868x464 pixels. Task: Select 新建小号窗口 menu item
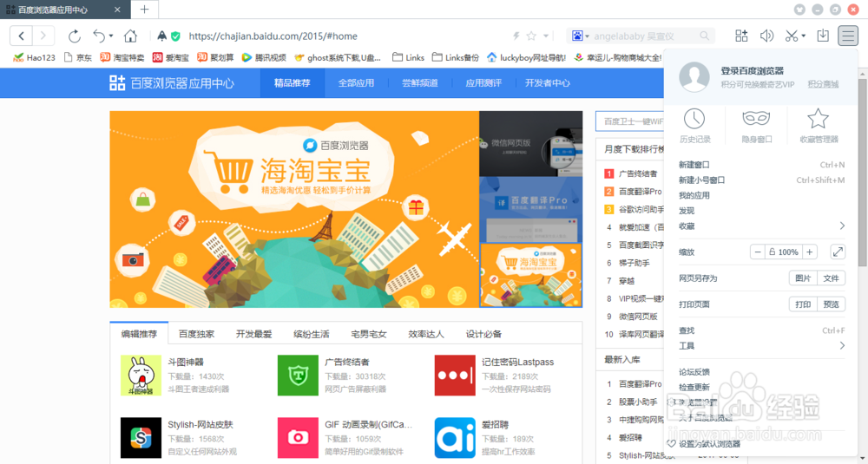[762, 180]
